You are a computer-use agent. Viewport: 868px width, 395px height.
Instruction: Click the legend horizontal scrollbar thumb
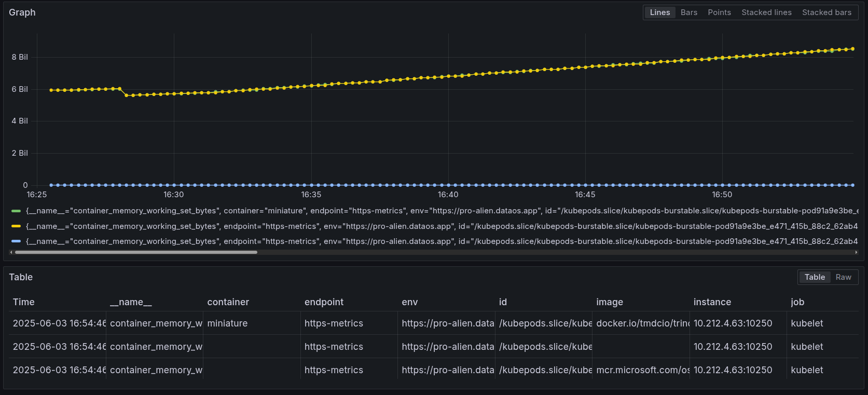point(136,252)
